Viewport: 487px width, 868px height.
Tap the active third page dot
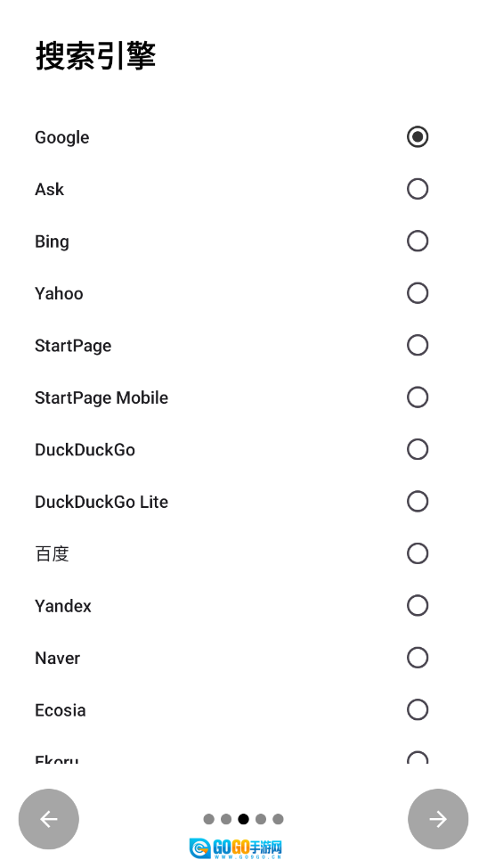243,819
